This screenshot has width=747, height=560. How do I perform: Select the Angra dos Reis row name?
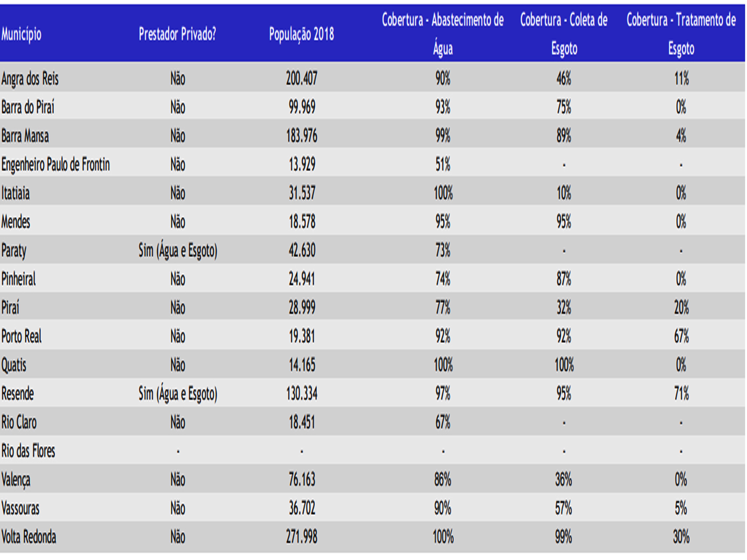(30, 79)
